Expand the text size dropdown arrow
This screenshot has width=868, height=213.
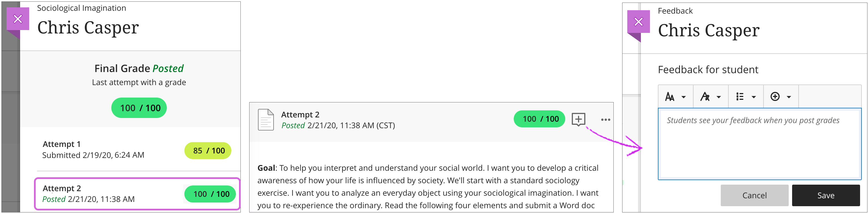pyautogui.click(x=684, y=97)
